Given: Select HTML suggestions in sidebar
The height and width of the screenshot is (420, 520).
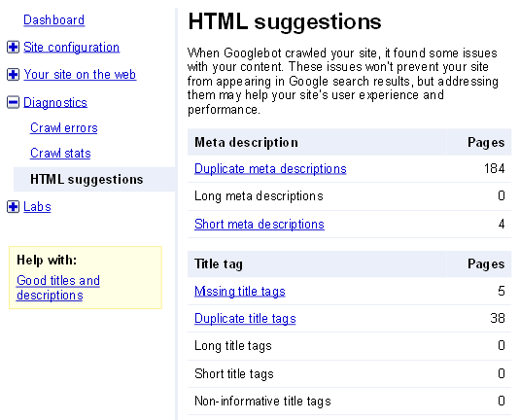Looking at the screenshot, I should pyautogui.click(x=94, y=179).
